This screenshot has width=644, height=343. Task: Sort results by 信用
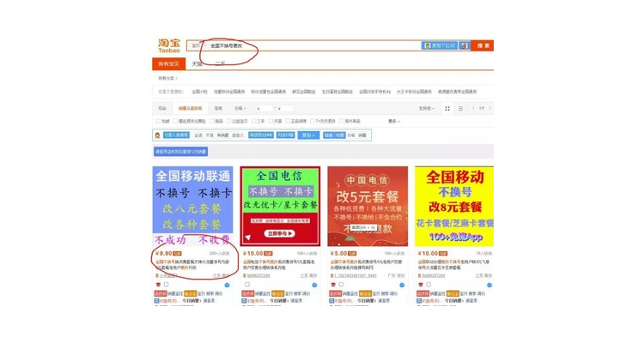pos(218,108)
